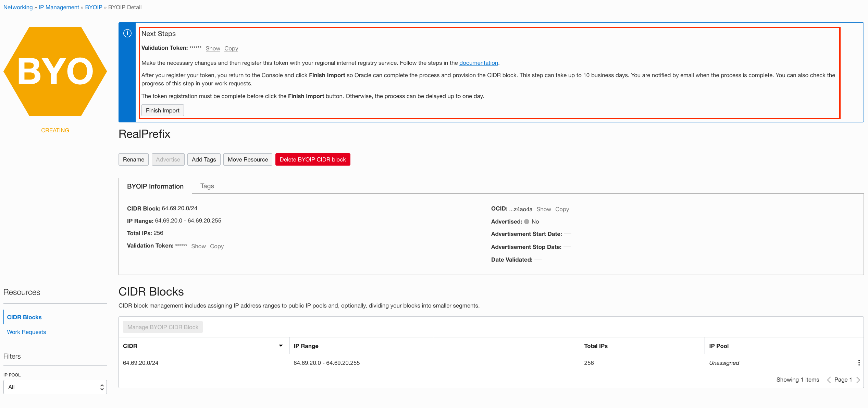868x408 pixels.
Task: Switch to the Tags tab
Action: 207,186
